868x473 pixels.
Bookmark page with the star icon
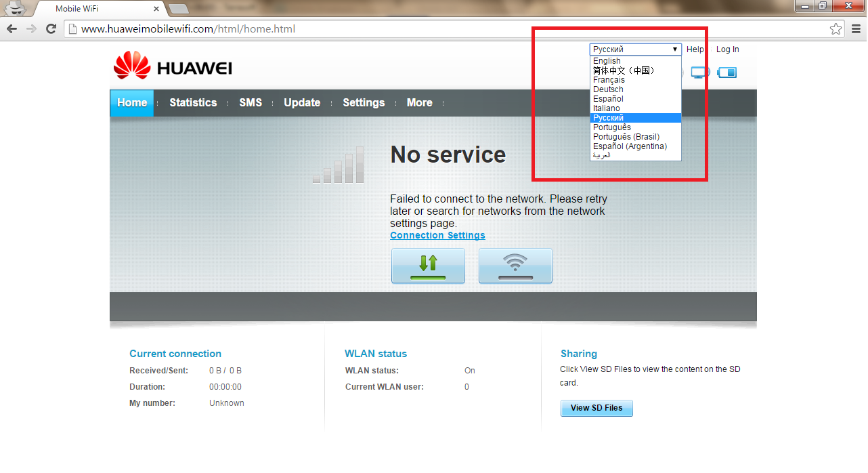click(836, 28)
